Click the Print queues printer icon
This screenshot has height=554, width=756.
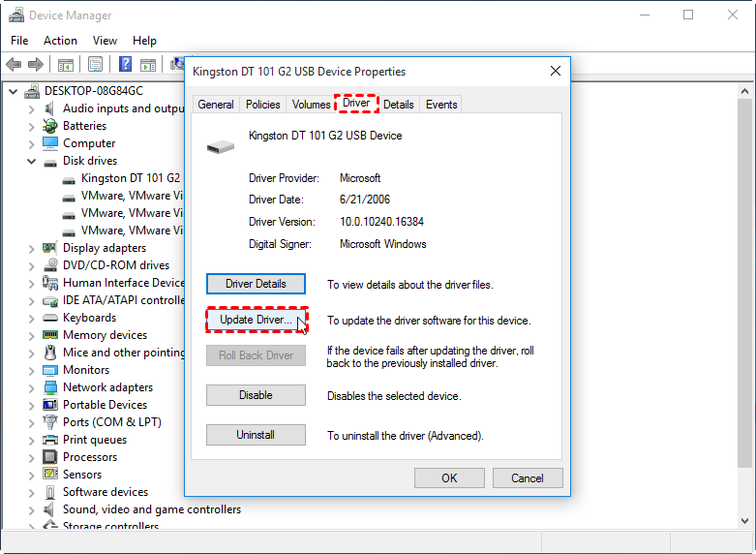click(x=50, y=440)
